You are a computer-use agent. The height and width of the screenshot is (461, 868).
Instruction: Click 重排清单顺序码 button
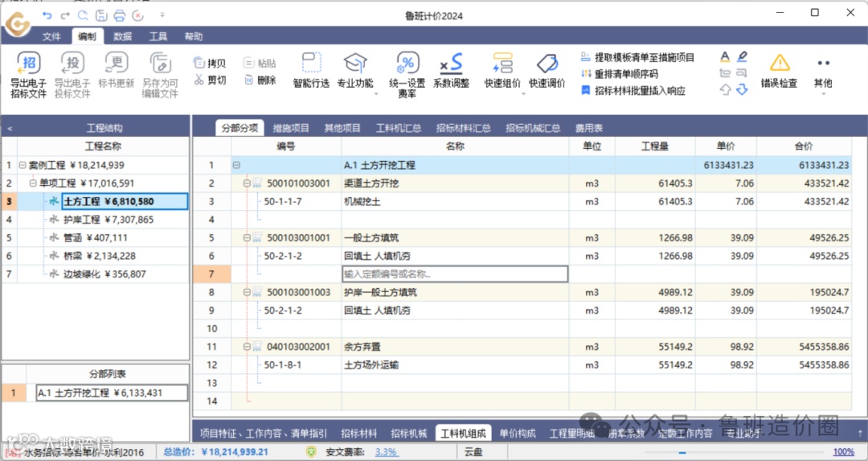pyautogui.click(x=620, y=74)
